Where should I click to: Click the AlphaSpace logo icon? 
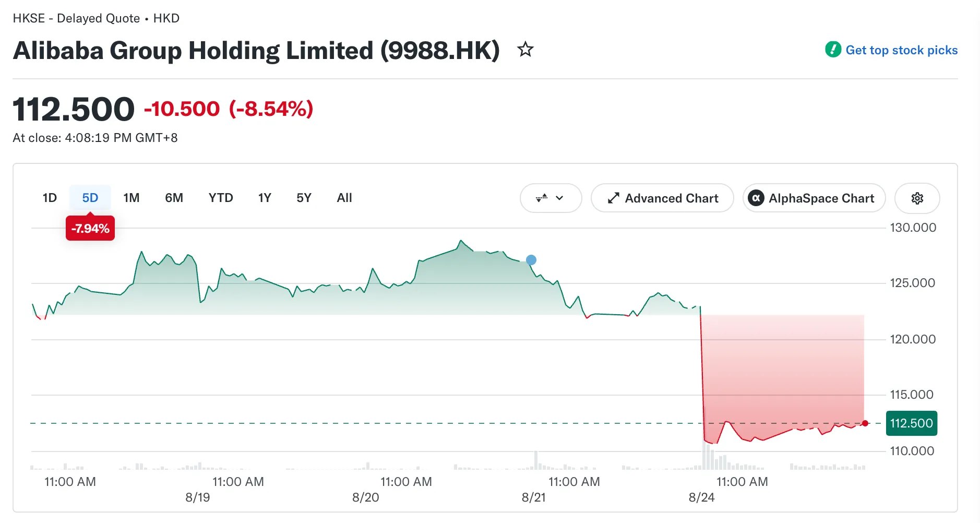point(756,198)
